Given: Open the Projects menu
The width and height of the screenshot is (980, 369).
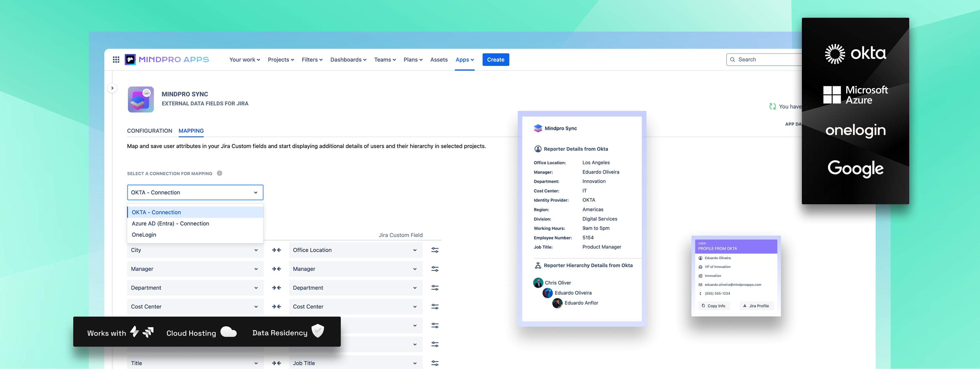Looking at the screenshot, I should pos(281,60).
